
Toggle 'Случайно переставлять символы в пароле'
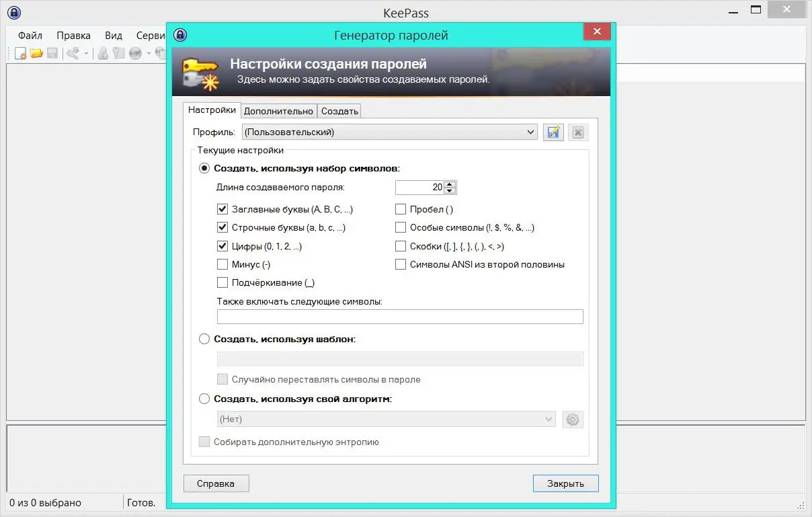pyautogui.click(x=222, y=380)
